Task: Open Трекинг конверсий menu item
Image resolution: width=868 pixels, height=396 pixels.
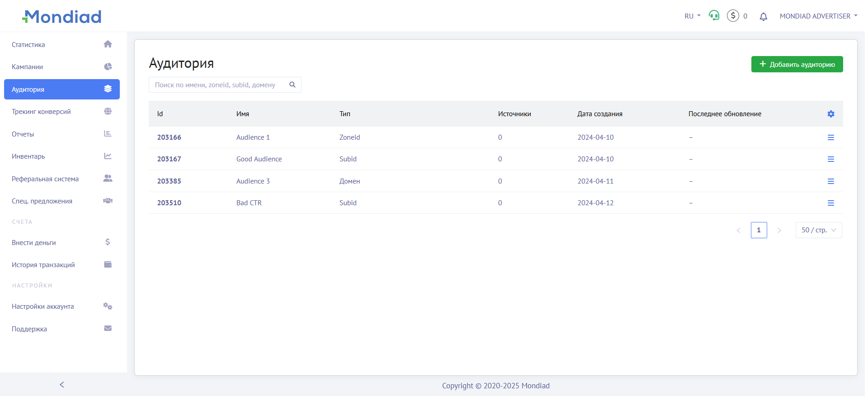Action: click(x=41, y=112)
